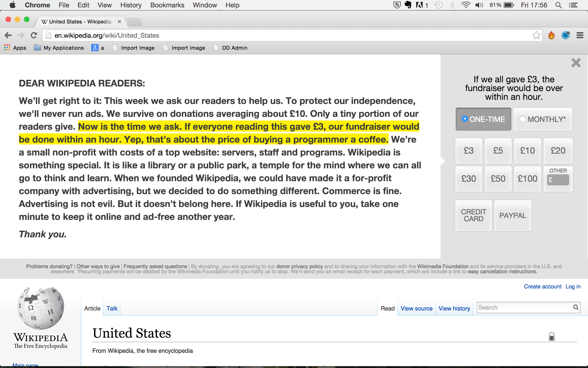Open the Chrome File menu

pos(64,5)
